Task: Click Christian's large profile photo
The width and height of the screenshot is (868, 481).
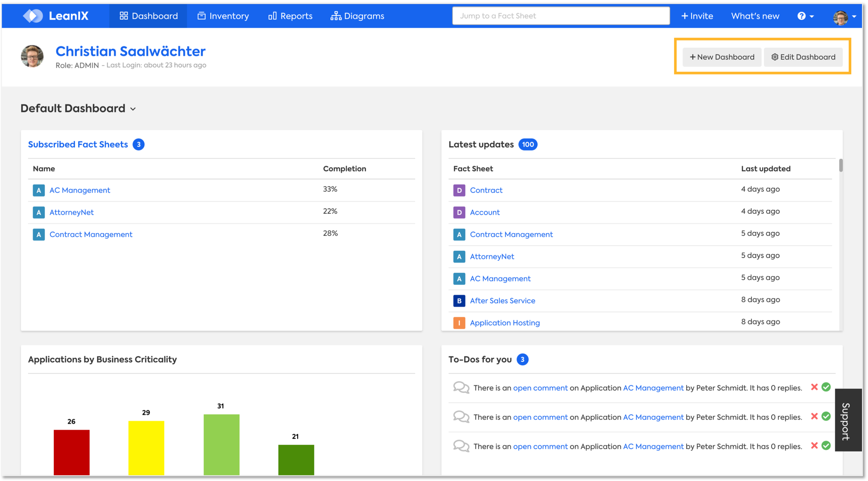Action: (x=32, y=56)
